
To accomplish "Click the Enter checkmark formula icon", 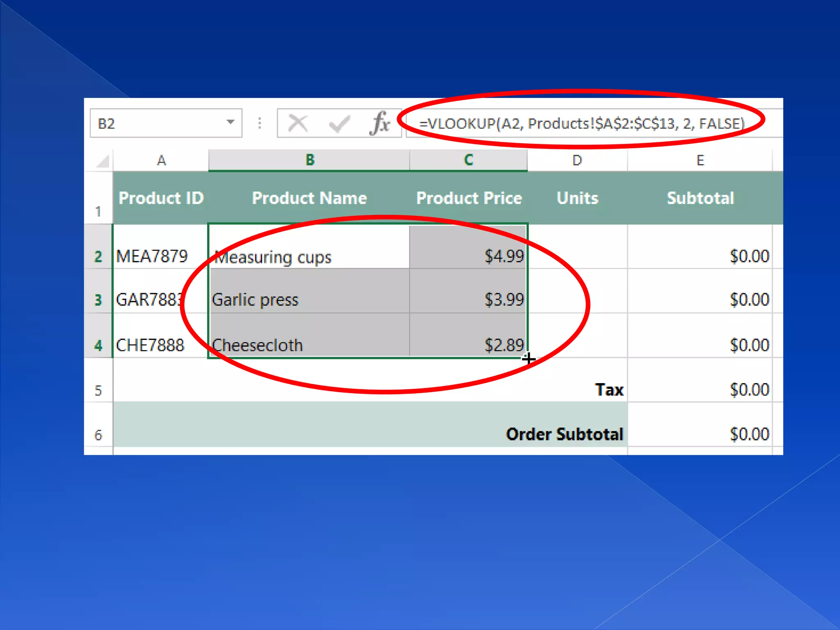I will click(x=340, y=123).
